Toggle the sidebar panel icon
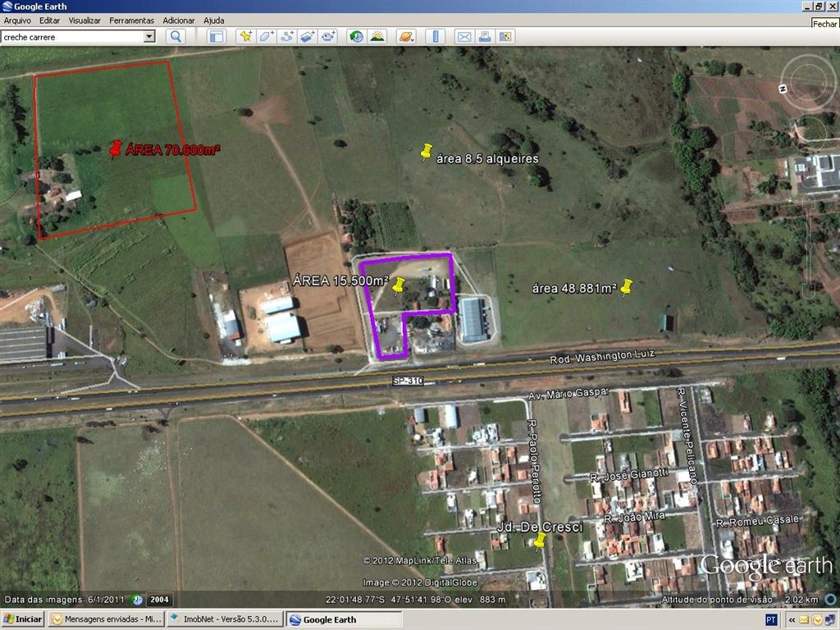This screenshot has width=840, height=630. pos(216,36)
